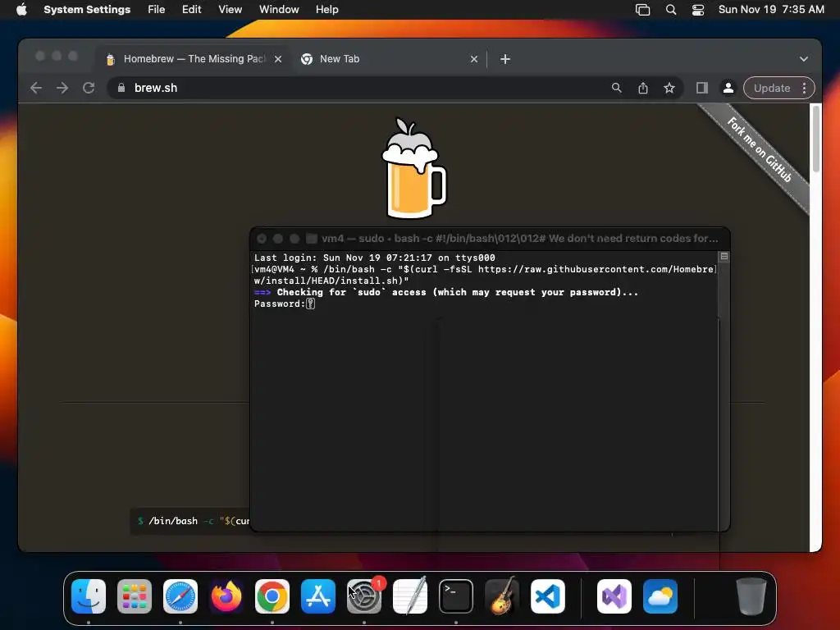Launch Firefox from the Dock

226,596
